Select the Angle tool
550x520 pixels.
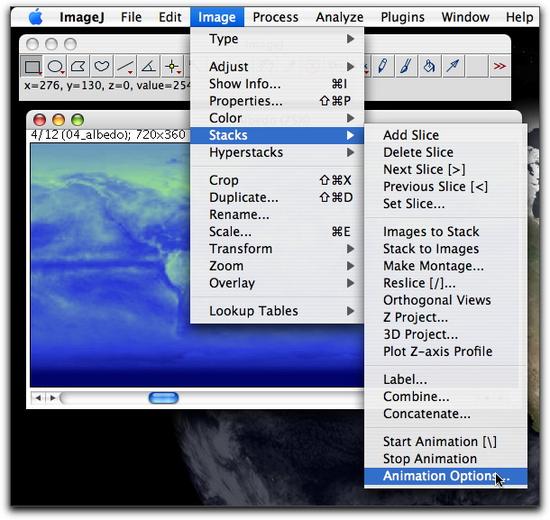pos(148,66)
